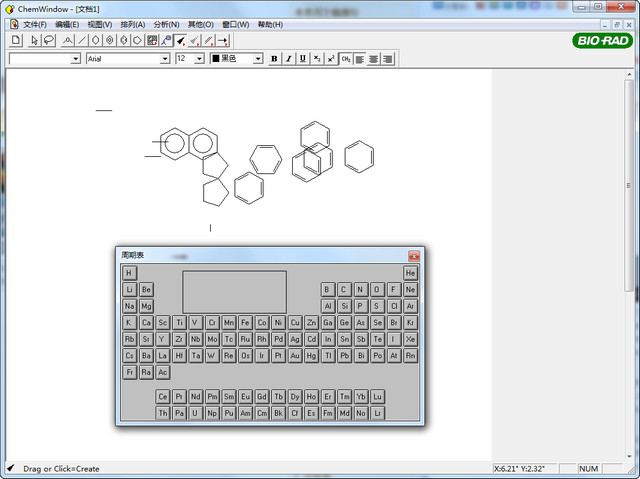Open the 文件(F) menu
640x479 pixels.
[34, 24]
